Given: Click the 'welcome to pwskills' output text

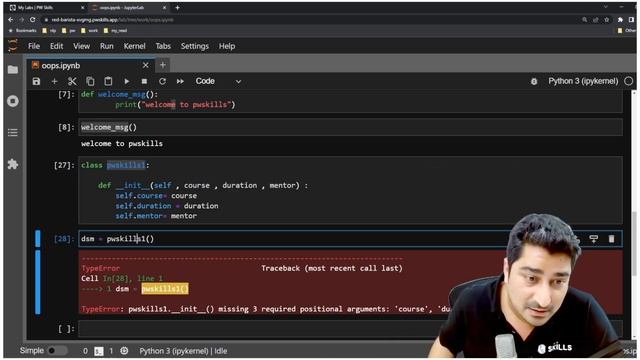Looking at the screenshot, I should 122,144.
